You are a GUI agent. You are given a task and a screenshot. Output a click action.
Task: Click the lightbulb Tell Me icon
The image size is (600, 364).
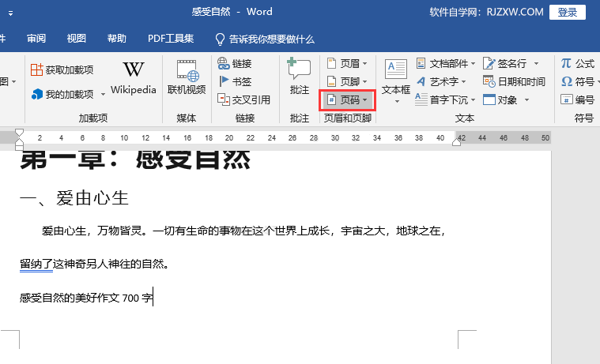tap(220, 39)
